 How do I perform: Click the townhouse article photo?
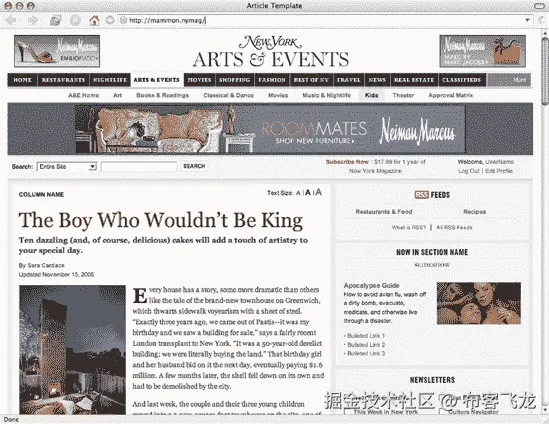point(72,350)
